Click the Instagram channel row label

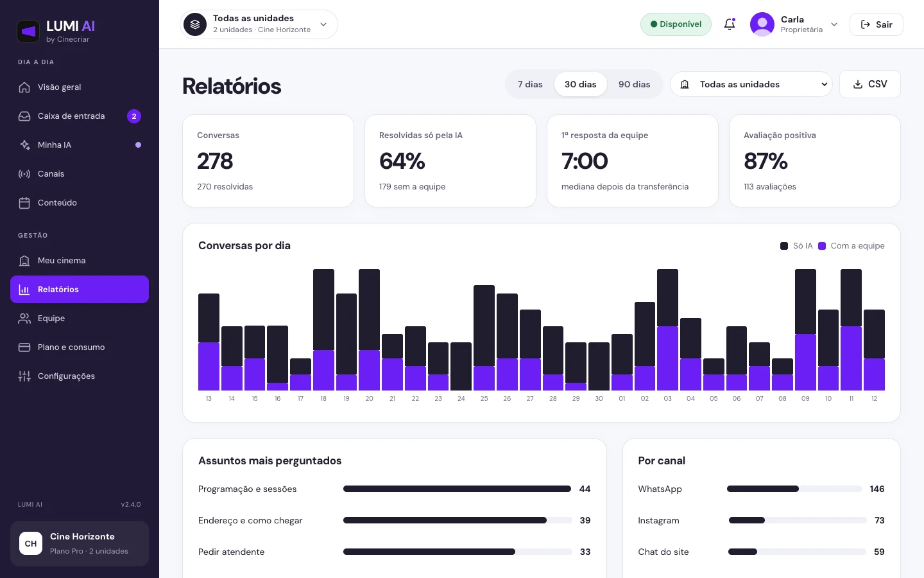pos(658,520)
